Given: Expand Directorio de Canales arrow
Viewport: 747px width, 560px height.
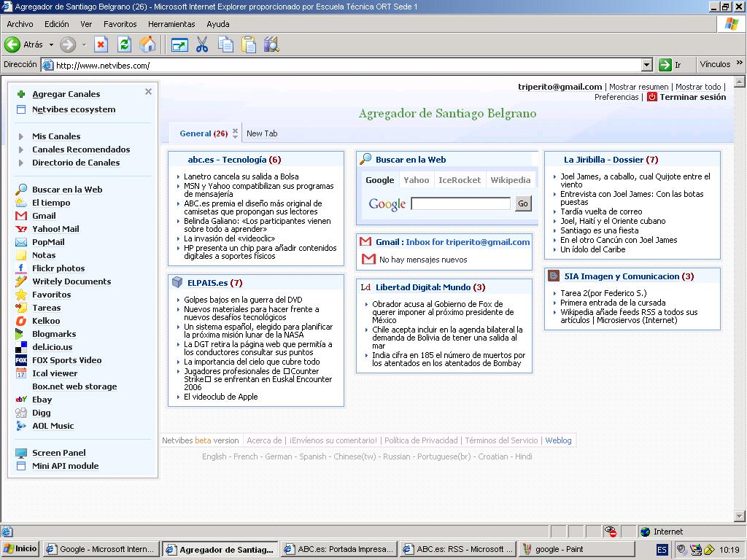Looking at the screenshot, I should tap(21, 163).
